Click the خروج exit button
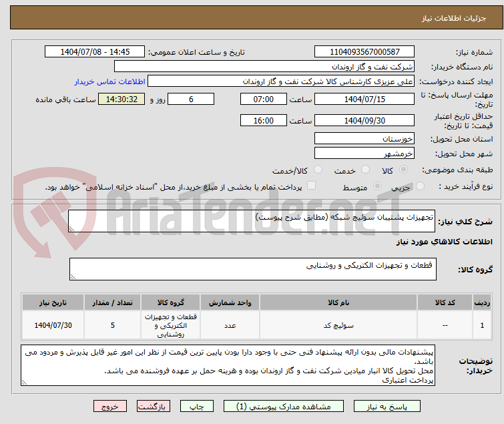Viewport: 504px width, 424px height. [110, 407]
